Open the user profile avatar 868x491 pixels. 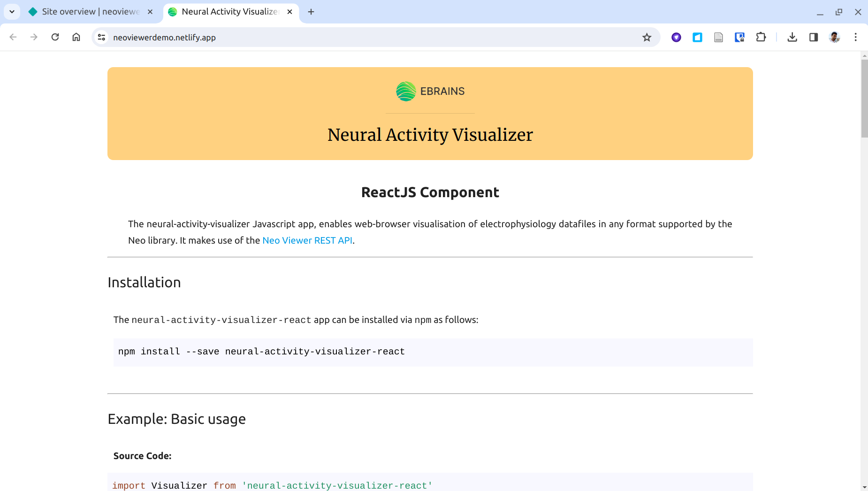[834, 37]
